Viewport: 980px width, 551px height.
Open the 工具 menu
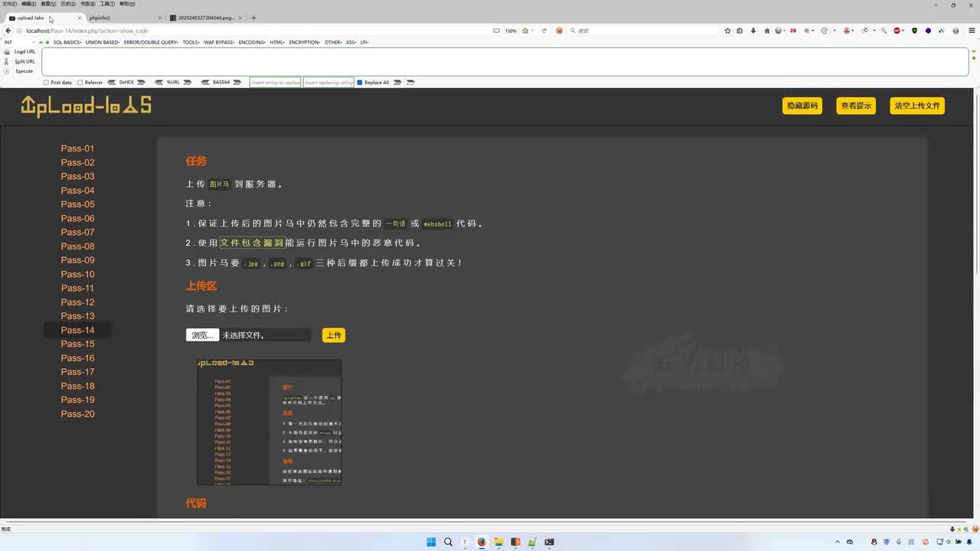click(107, 4)
